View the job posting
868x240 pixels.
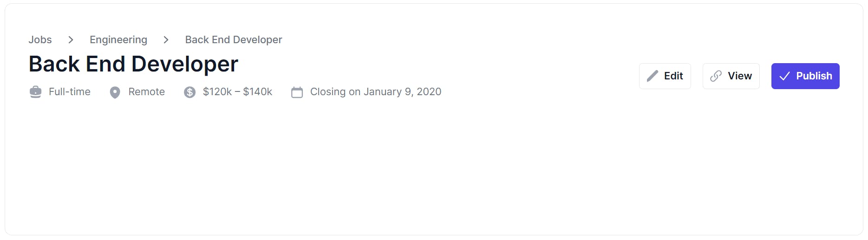[x=731, y=76]
